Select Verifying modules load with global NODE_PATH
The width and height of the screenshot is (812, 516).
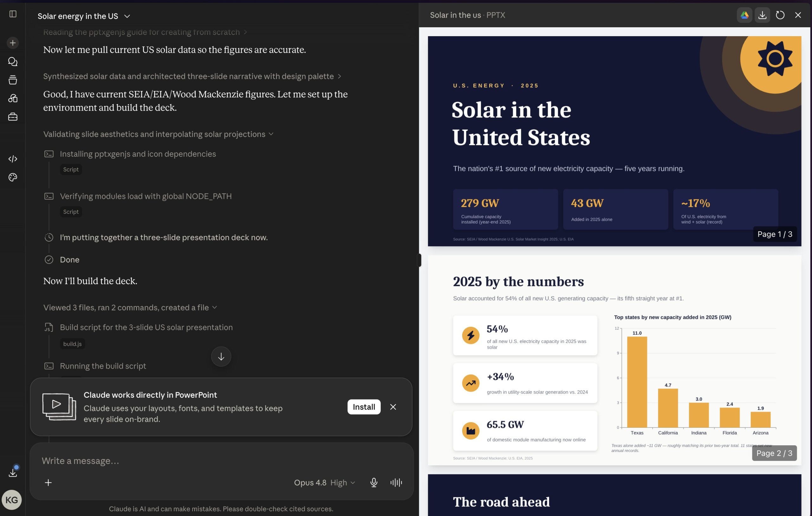[146, 196]
